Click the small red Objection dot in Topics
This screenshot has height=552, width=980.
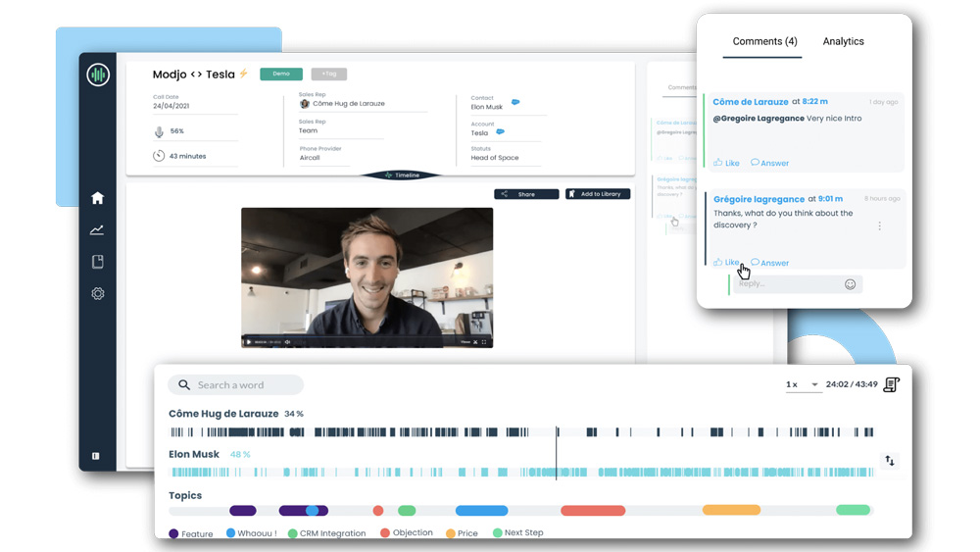pyautogui.click(x=378, y=510)
